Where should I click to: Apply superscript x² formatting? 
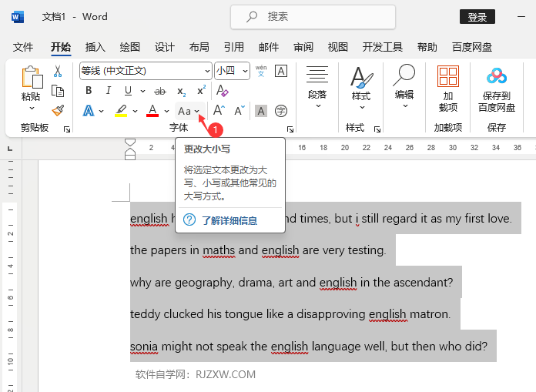tap(201, 90)
